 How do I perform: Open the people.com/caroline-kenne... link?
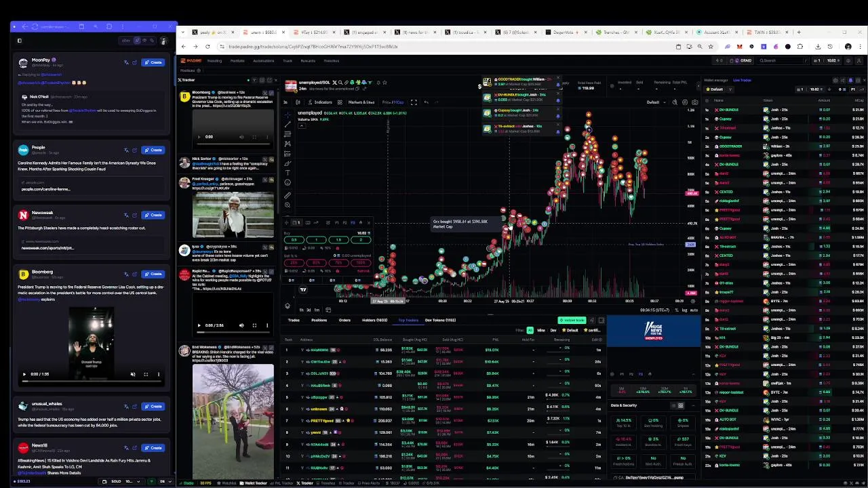pyautogui.click(x=47, y=189)
